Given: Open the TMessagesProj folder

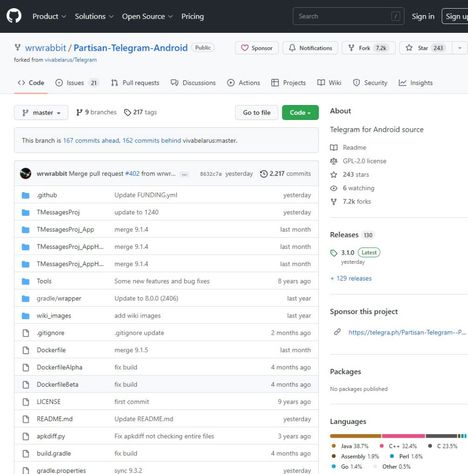Looking at the screenshot, I should (58, 212).
